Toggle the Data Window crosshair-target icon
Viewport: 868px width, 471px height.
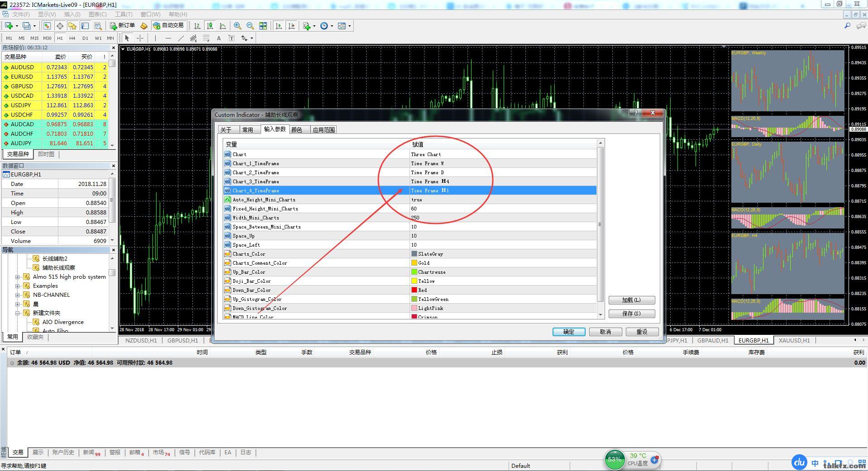(x=60, y=26)
